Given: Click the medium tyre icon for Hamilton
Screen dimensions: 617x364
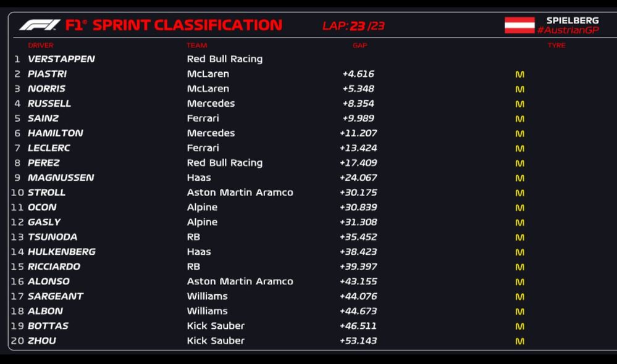Looking at the screenshot, I should pos(519,134).
